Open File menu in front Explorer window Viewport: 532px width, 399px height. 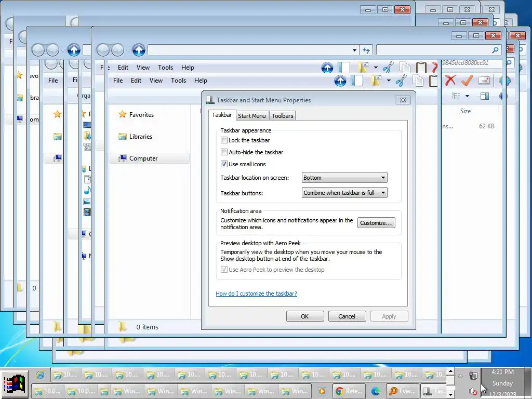118,81
